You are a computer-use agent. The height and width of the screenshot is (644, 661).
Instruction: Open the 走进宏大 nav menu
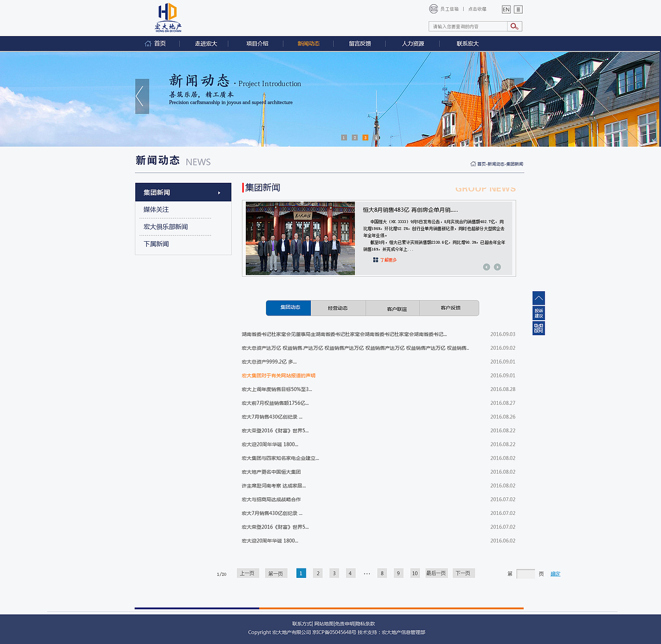pyautogui.click(x=206, y=43)
